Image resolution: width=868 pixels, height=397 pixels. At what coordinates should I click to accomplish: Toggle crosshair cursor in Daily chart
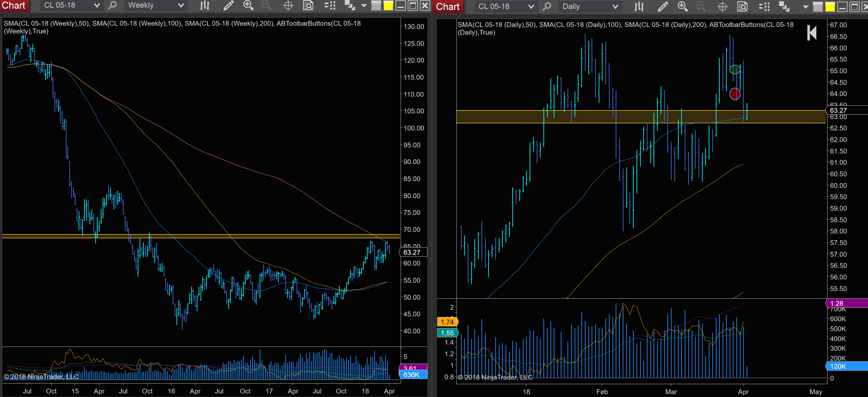tap(723, 7)
